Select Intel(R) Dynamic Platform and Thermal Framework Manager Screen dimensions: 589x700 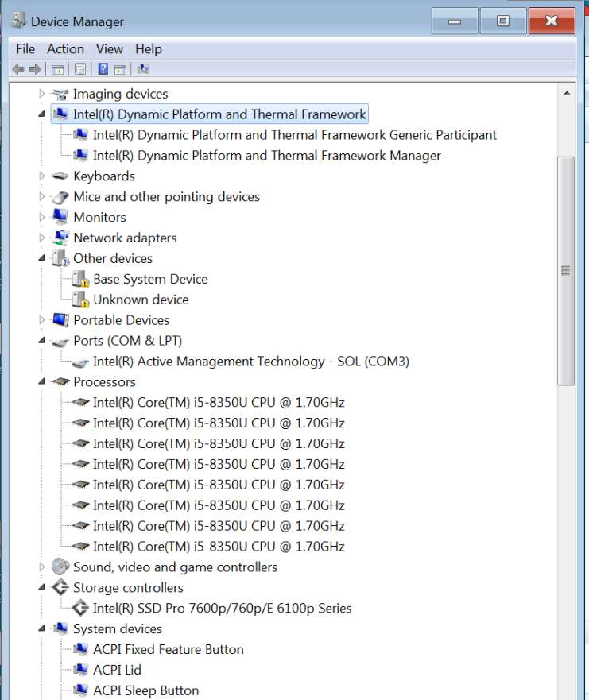click(x=266, y=156)
